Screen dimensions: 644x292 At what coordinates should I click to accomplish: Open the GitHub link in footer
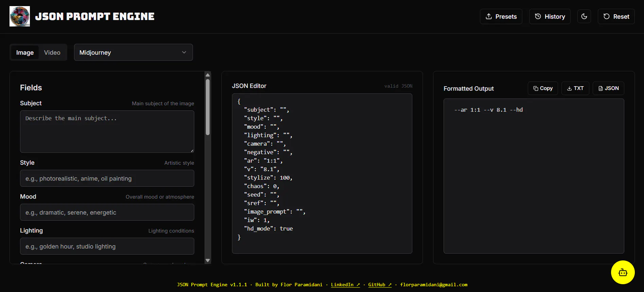(x=380, y=285)
